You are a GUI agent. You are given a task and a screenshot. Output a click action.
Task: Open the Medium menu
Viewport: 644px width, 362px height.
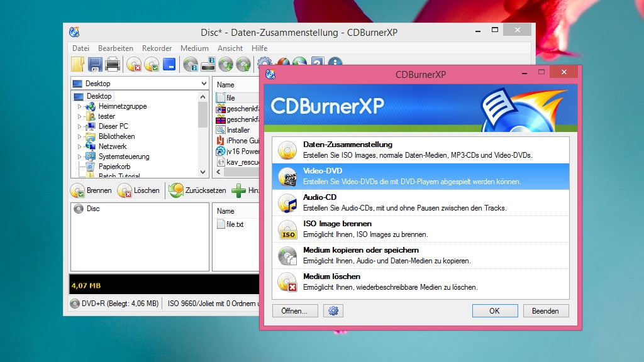pyautogui.click(x=194, y=48)
